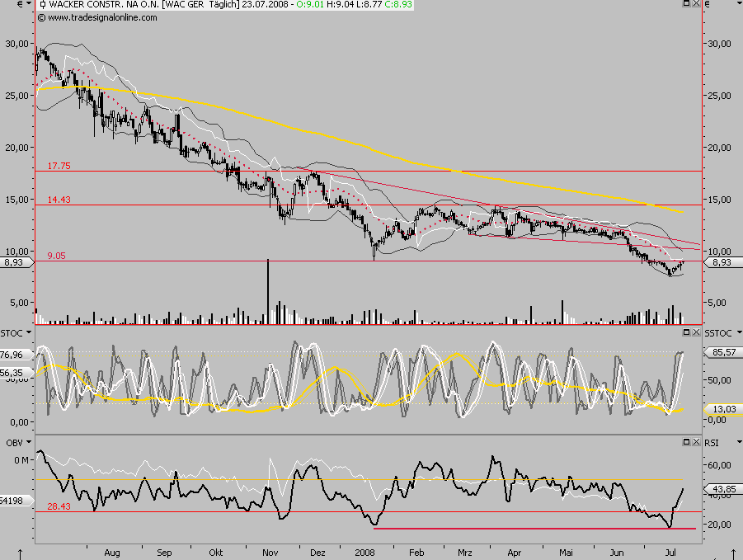The height and width of the screenshot is (560, 743).
Task: Close the SSTOC indicator pane
Action: pyautogui.click(x=696, y=332)
